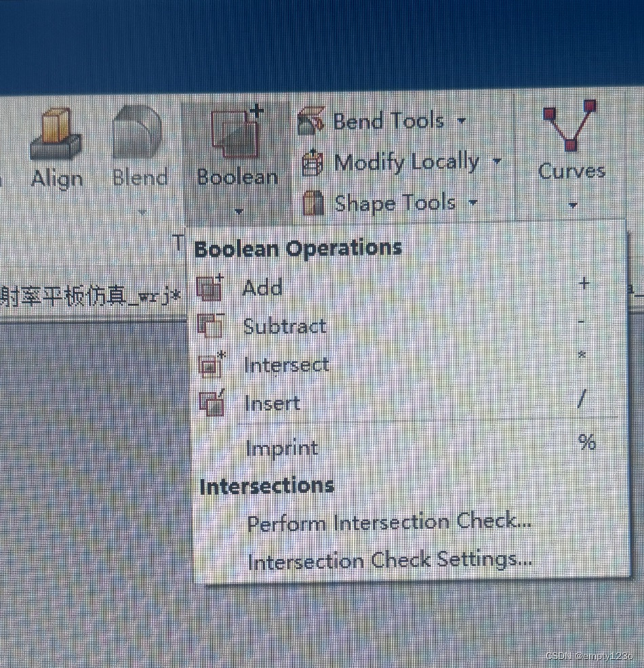This screenshot has width=644, height=668.
Task: Open the Shape Tools dropdown arrow
Action: 473,203
